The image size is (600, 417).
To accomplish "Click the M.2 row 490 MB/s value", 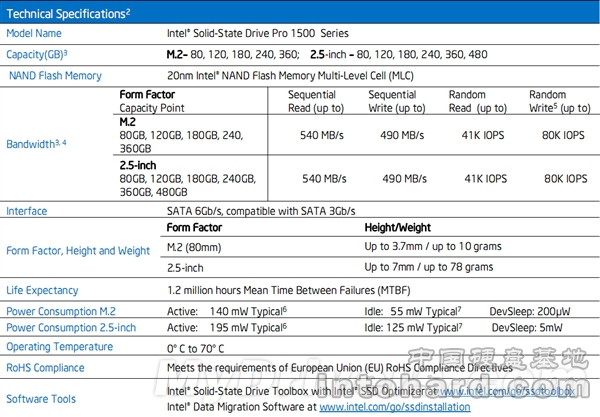I will (402, 135).
